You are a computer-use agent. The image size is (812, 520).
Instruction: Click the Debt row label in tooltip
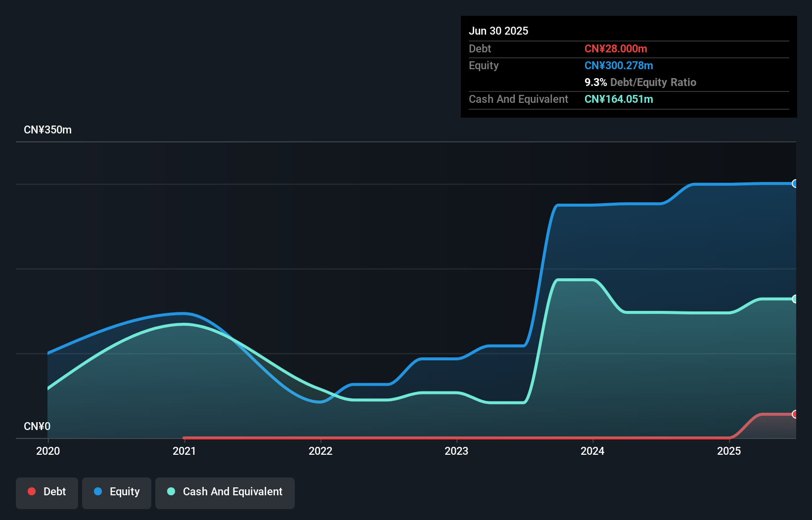click(480, 48)
